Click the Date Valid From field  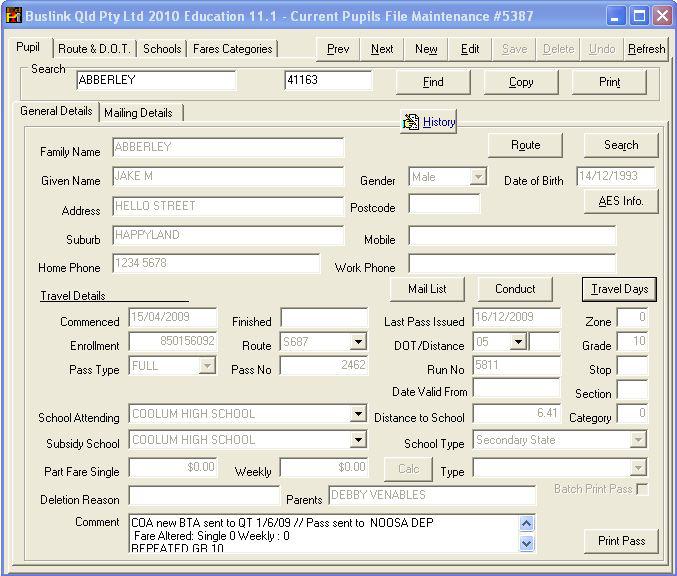click(x=516, y=387)
